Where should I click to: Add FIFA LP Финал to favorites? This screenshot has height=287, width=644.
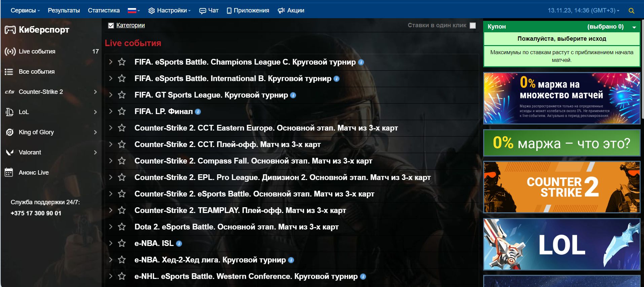tap(122, 111)
